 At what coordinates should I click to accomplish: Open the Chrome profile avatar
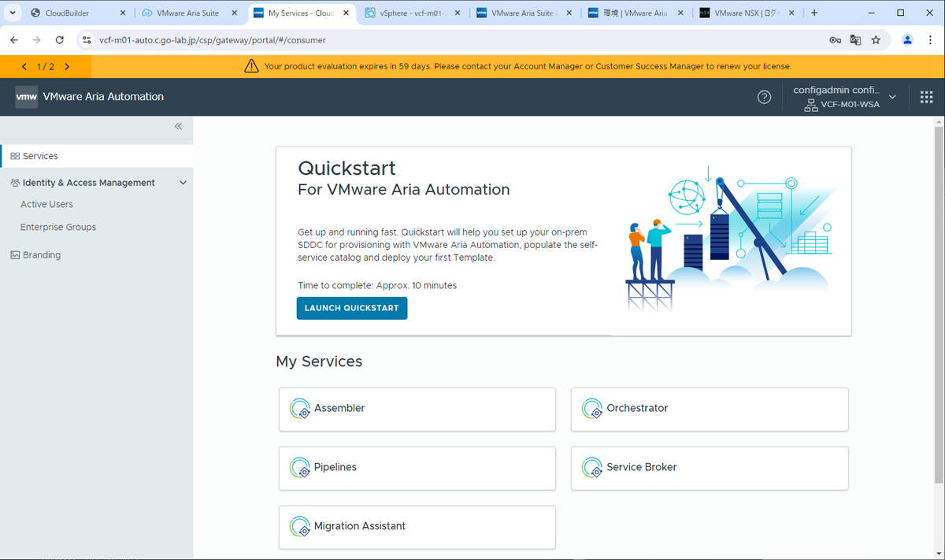[x=907, y=40]
